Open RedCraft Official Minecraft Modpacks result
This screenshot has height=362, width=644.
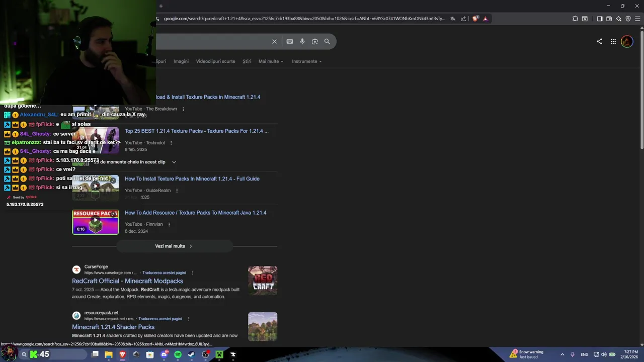[x=127, y=281]
